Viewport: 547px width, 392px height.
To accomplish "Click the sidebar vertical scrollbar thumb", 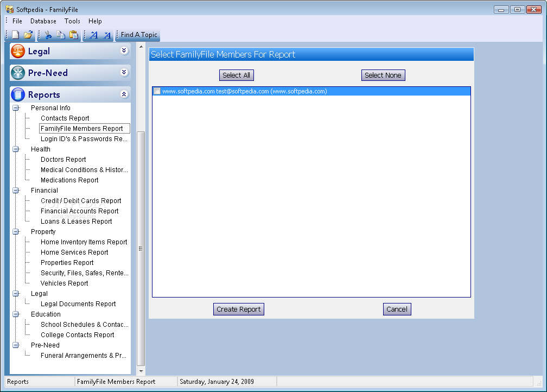I will click(141, 249).
